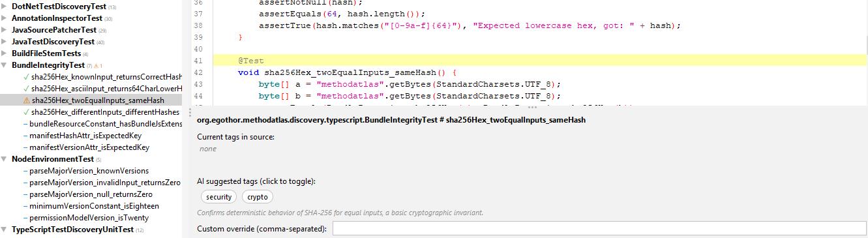
Task: Toggle the crypto suggested tag
Action: [258, 197]
